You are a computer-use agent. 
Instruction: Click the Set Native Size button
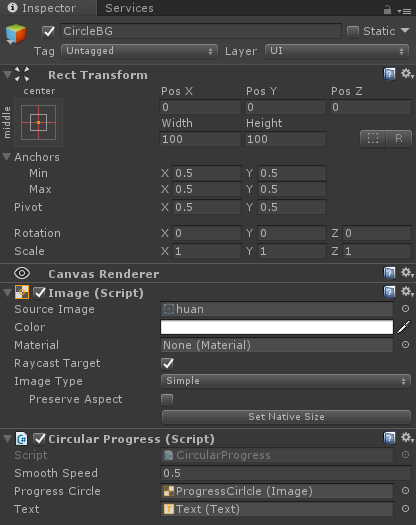pyautogui.click(x=286, y=417)
